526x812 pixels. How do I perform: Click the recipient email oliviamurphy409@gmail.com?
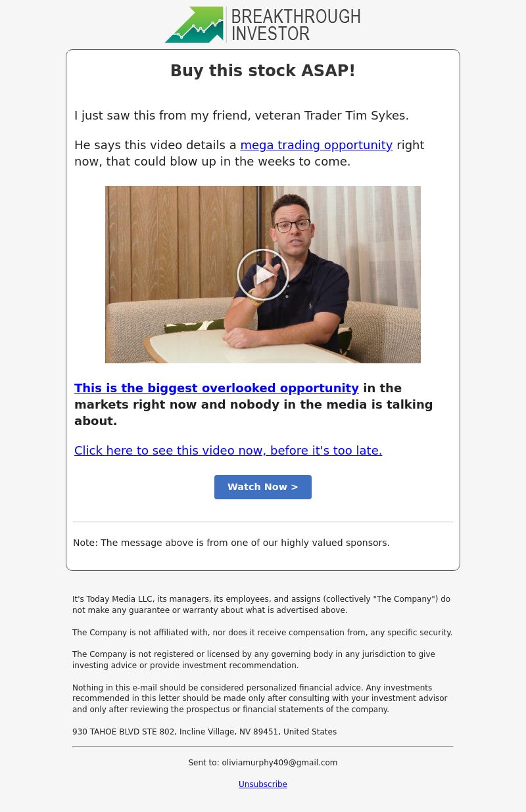tap(279, 763)
